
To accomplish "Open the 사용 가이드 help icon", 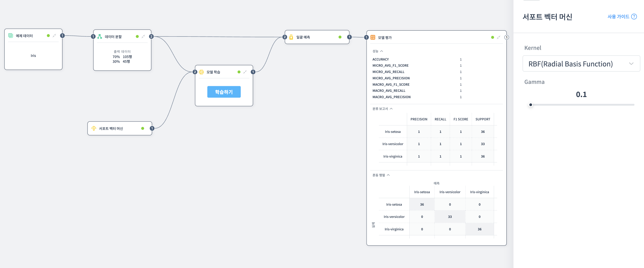I will click(x=634, y=17).
